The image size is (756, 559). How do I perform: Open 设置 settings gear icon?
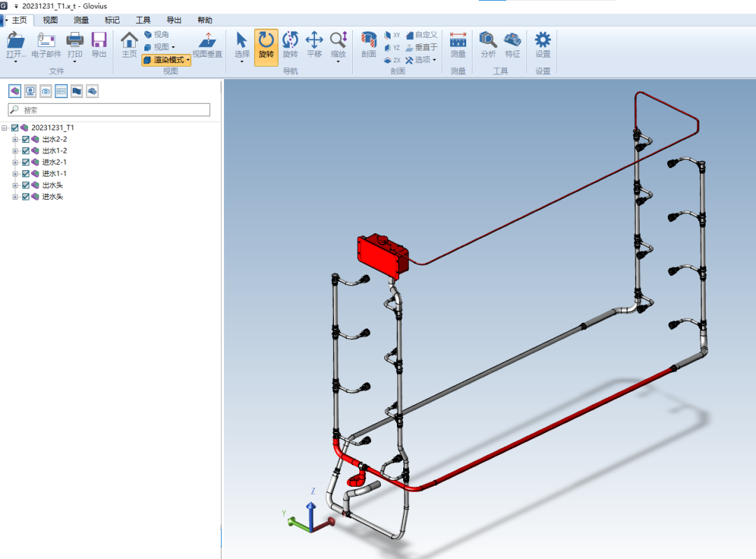point(542,45)
